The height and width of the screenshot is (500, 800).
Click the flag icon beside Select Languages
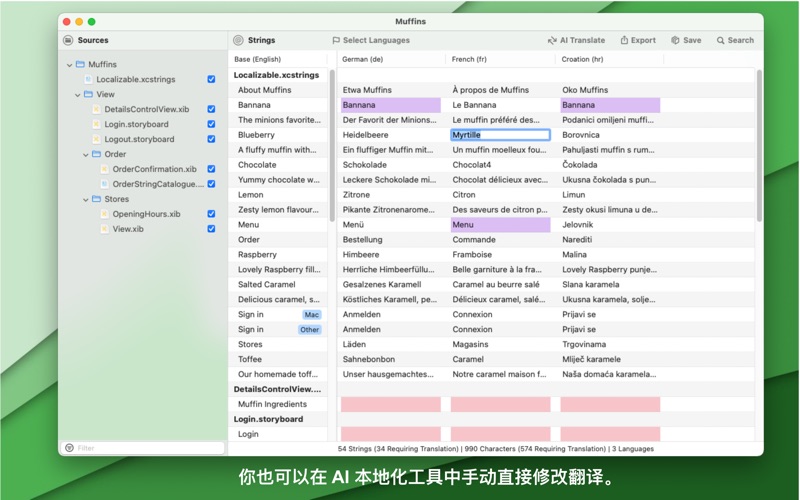(336, 40)
